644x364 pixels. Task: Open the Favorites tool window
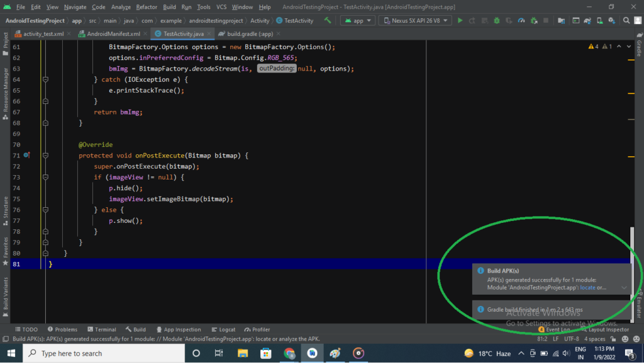pos(5,251)
